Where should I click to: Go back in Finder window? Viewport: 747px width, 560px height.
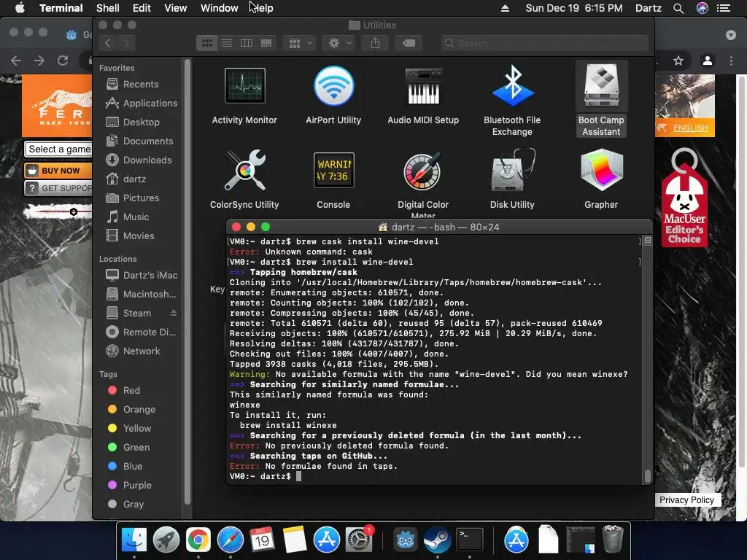point(108,43)
